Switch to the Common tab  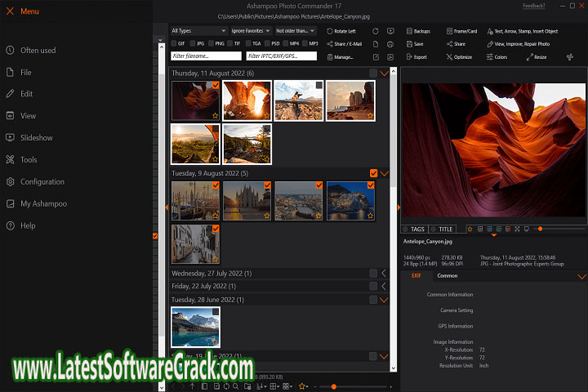point(447,276)
